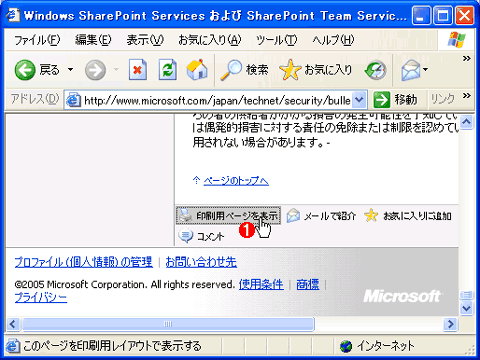Click the お問い合わせ先 link

(201, 262)
